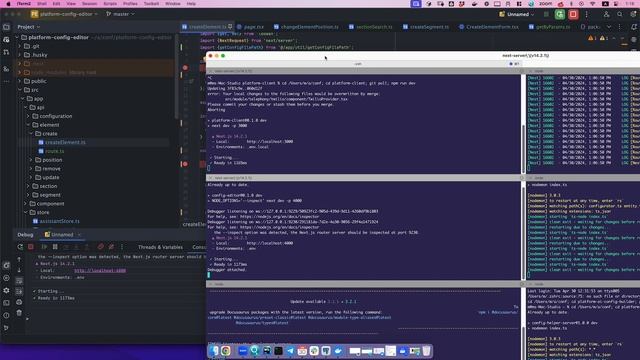Click the red Stop button in top toolbar
This screenshot has width=640, height=360.
coord(573,14)
